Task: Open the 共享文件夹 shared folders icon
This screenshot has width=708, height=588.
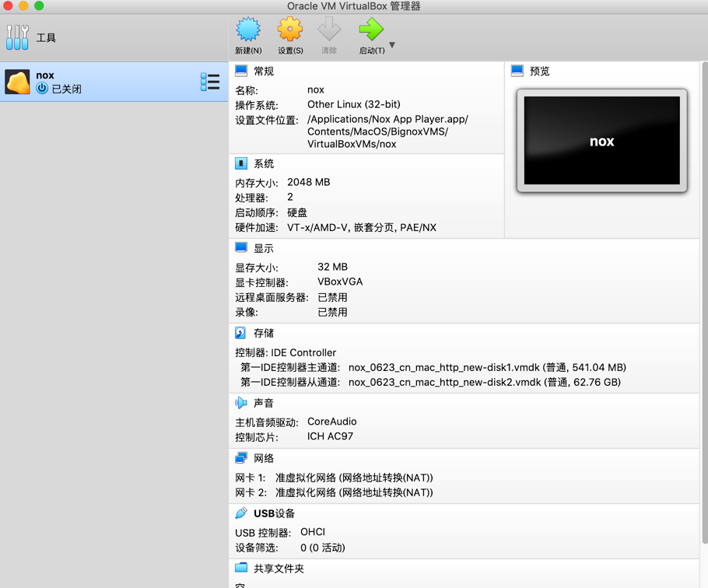Action: pos(241,568)
